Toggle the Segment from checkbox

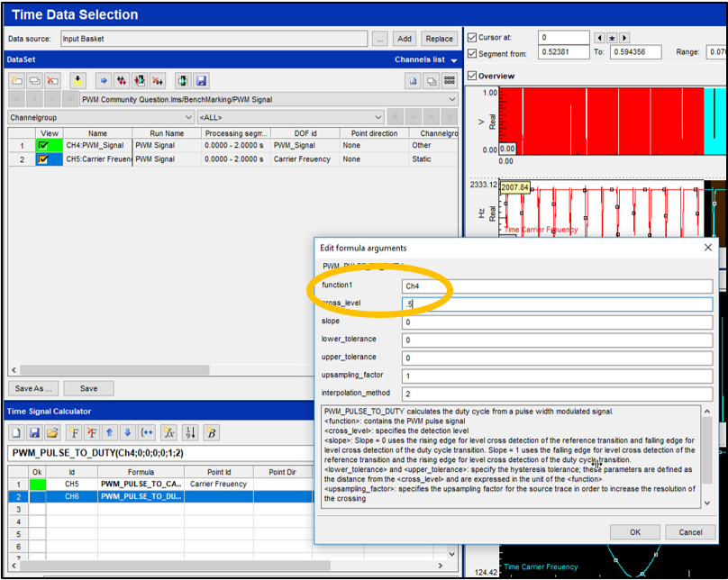(x=472, y=53)
